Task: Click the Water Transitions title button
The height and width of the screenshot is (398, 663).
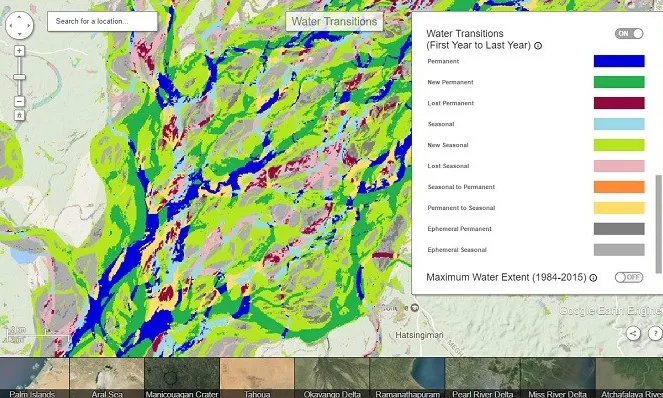Action: [334, 22]
